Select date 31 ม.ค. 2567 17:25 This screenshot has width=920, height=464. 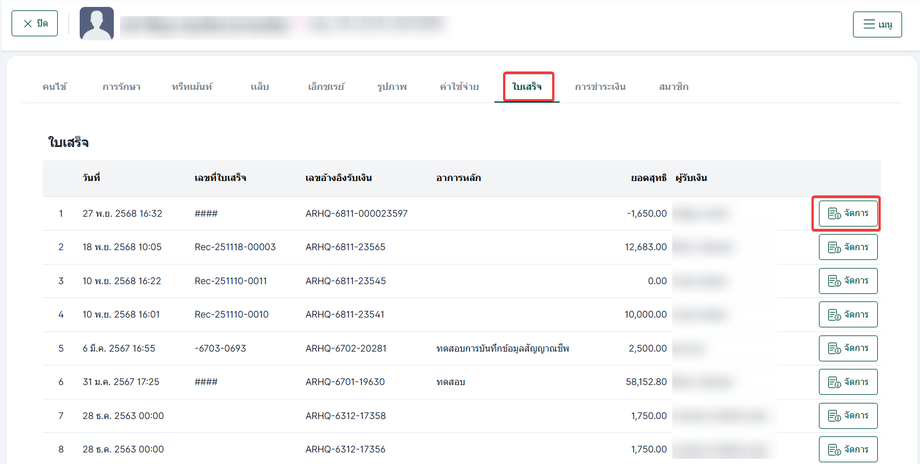tap(121, 382)
